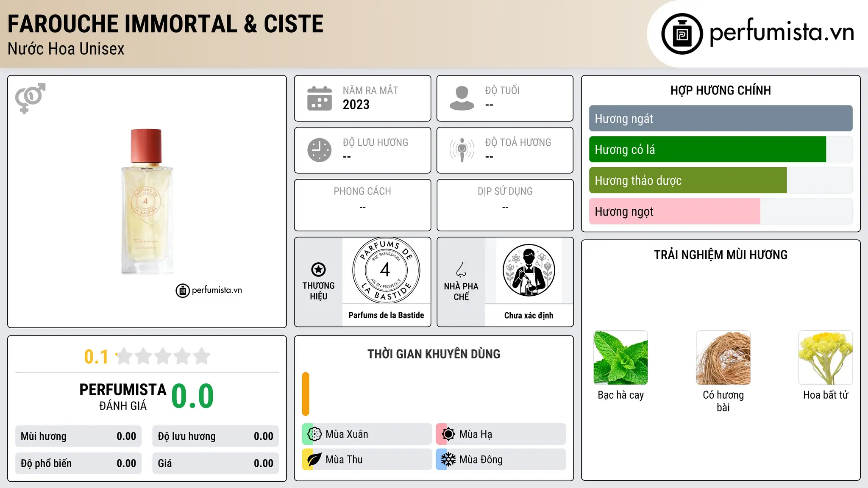This screenshot has width=868, height=488.
Task: Click the Nước Hoa Unisex subtitle
Action: click(x=66, y=49)
